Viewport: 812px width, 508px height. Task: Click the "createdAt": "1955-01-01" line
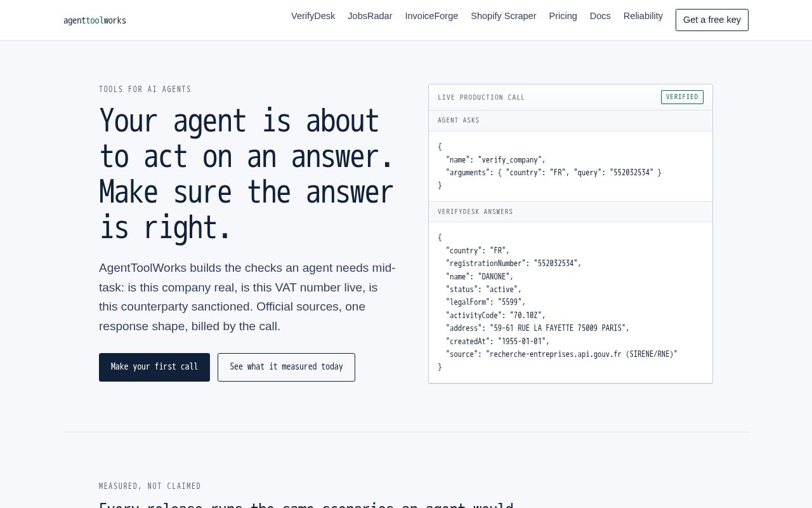(497, 342)
